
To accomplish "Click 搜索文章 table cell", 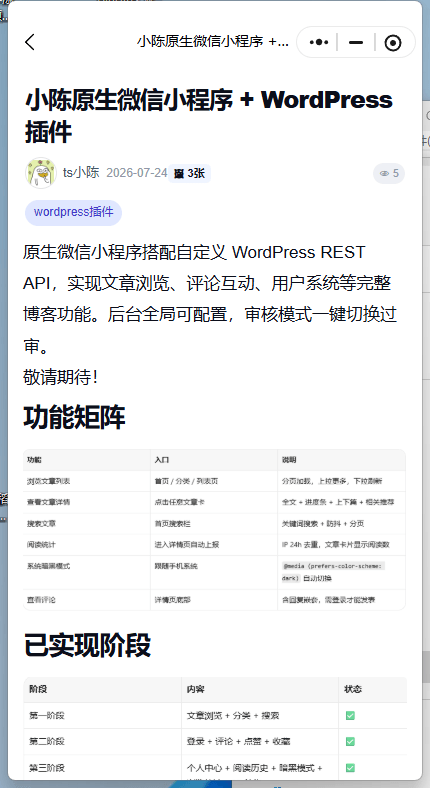I will point(41,524).
